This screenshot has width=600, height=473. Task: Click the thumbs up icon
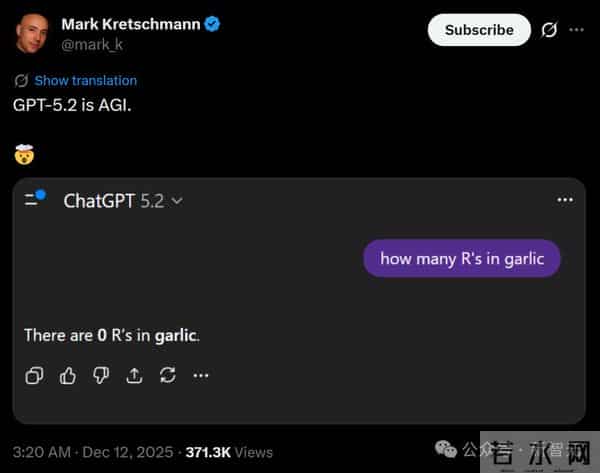tap(68, 375)
